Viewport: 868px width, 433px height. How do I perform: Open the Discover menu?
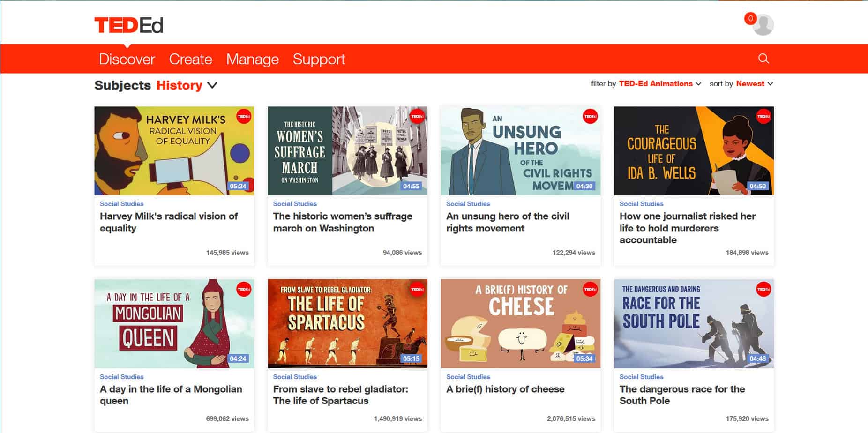(127, 59)
